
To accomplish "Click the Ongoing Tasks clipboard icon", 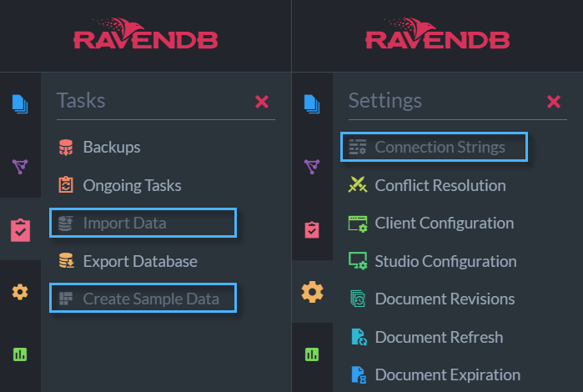I will tap(66, 185).
